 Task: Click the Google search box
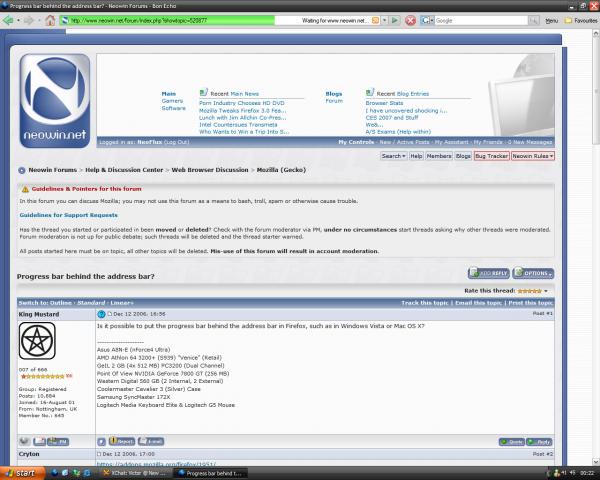481,20
